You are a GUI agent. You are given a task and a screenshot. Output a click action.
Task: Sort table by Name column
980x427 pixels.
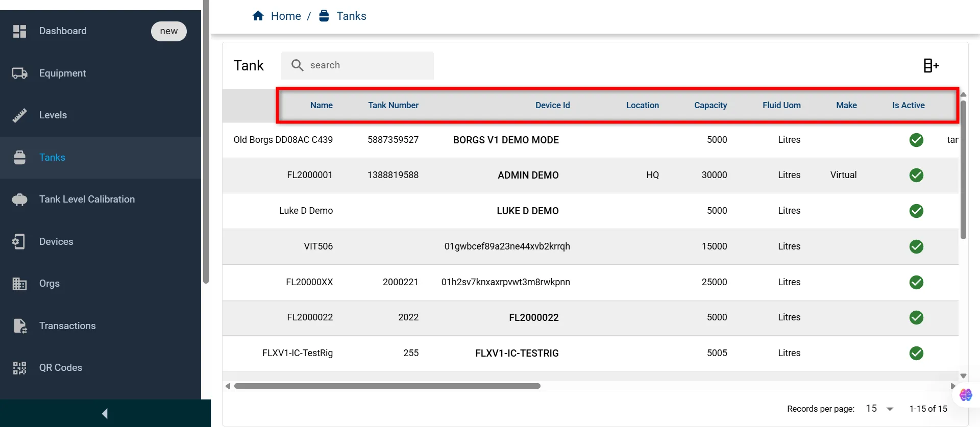(322, 105)
